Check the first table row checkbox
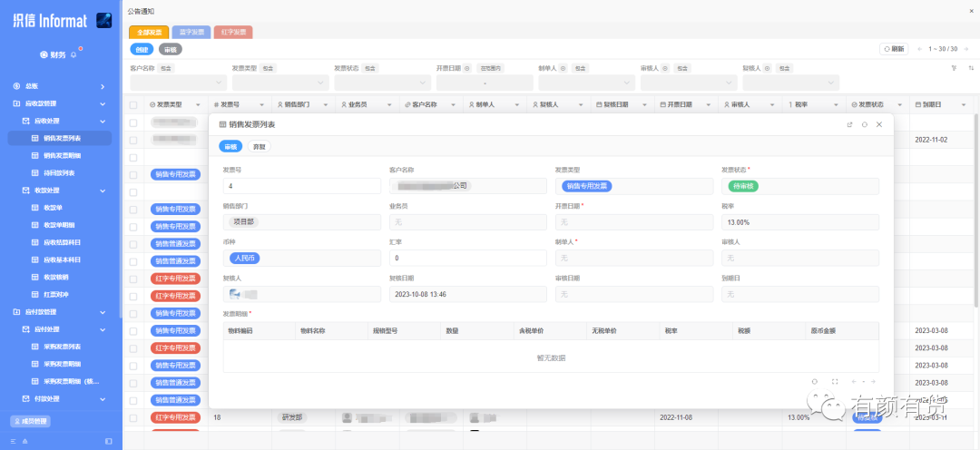Image resolution: width=980 pixels, height=450 pixels. coord(133,123)
